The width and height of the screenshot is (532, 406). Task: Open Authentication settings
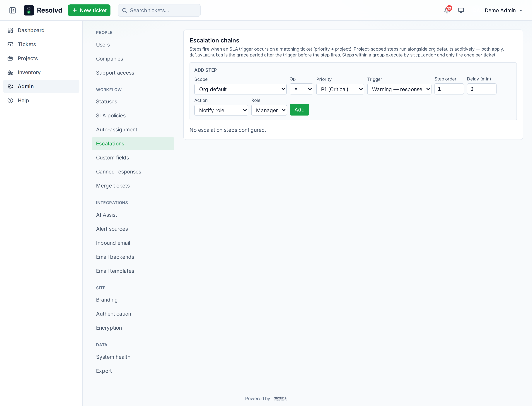(133, 314)
